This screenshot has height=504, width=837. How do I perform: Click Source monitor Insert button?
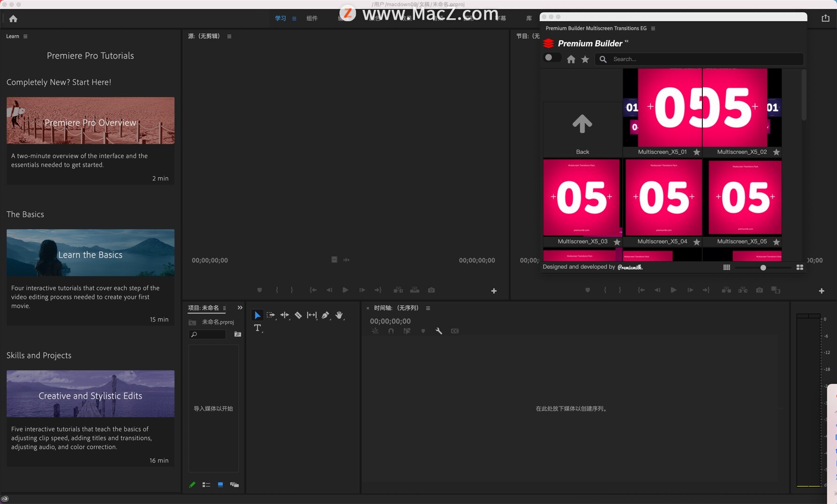[x=398, y=290]
